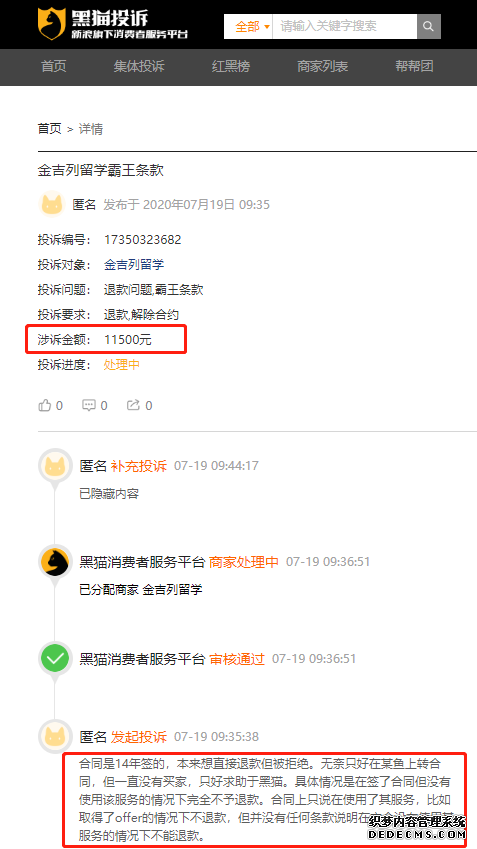Open the 商家列表 nav item
This screenshot has height=849, width=477.
click(x=323, y=67)
